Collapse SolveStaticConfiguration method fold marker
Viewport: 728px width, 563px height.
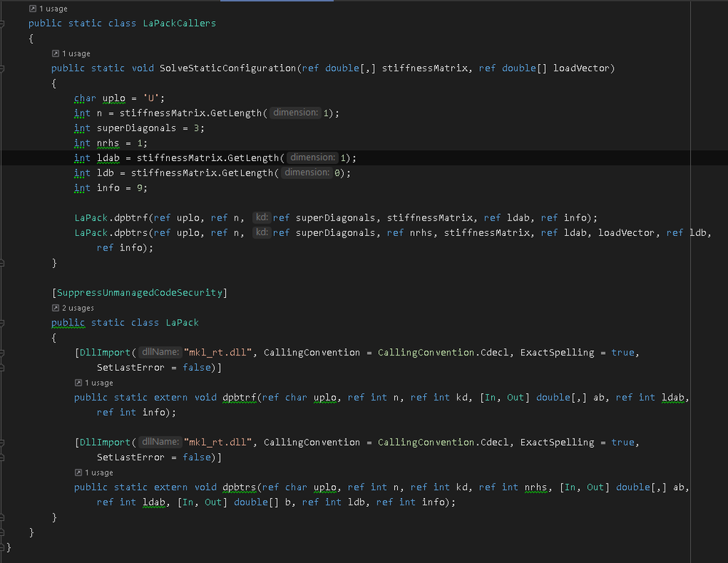click(x=2, y=68)
